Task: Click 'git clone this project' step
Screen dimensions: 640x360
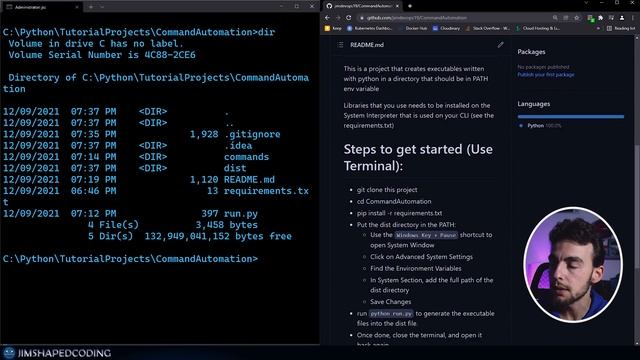Action: (387, 190)
